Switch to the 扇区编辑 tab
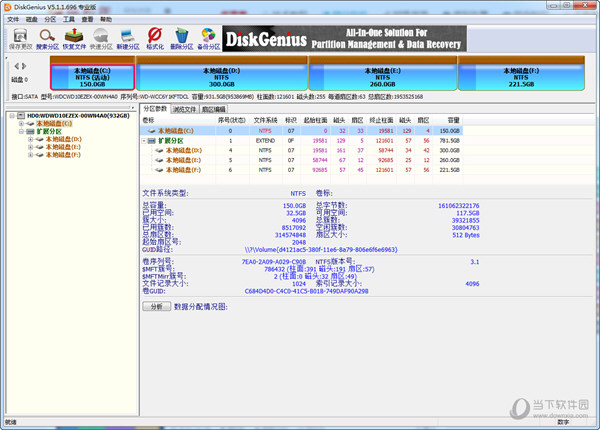The image size is (600, 430). (214, 109)
